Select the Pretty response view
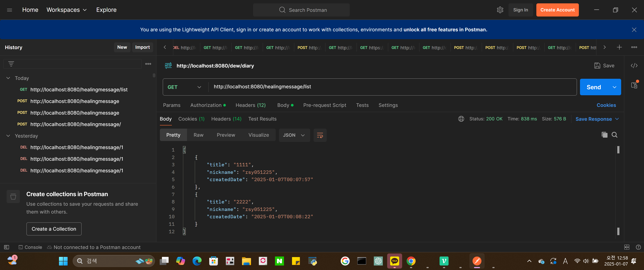 point(173,135)
